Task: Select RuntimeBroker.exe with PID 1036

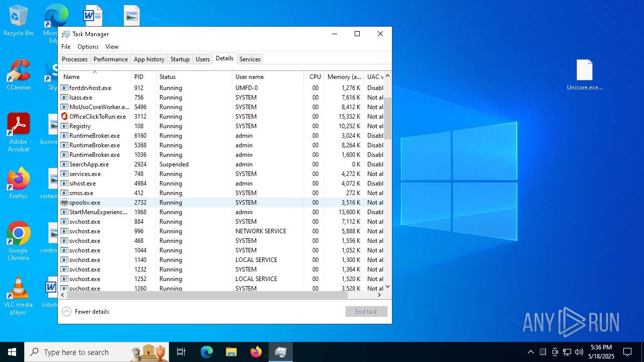Action: [x=221, y=155]
